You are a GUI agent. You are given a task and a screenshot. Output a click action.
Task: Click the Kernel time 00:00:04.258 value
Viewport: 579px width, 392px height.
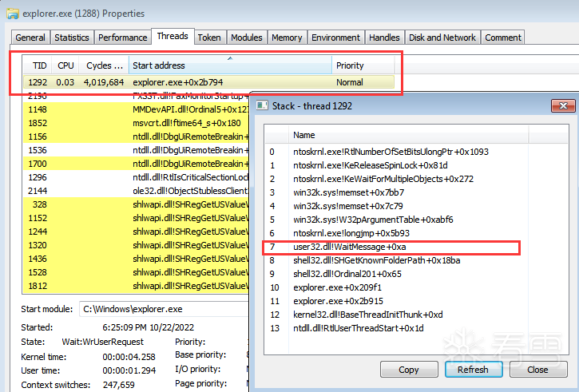tap(129, 357)
